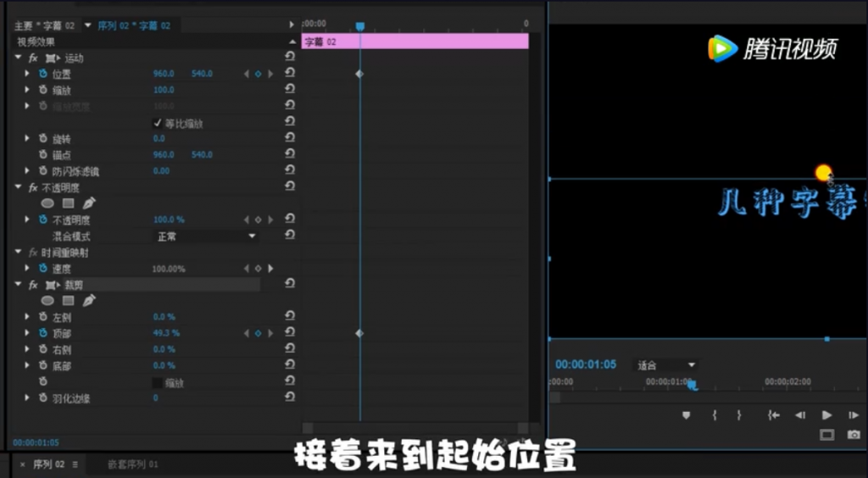
Task: Toggle the 顶部 crop stopwatch icon
Action: click(43, 333)
